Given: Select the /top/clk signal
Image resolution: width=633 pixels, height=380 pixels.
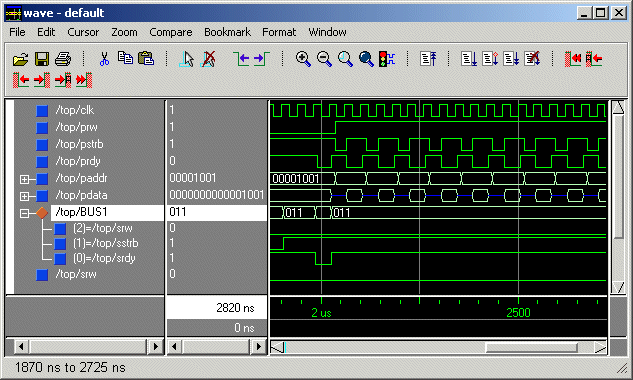Looking at the screenshot, I should tap(75, 110).
